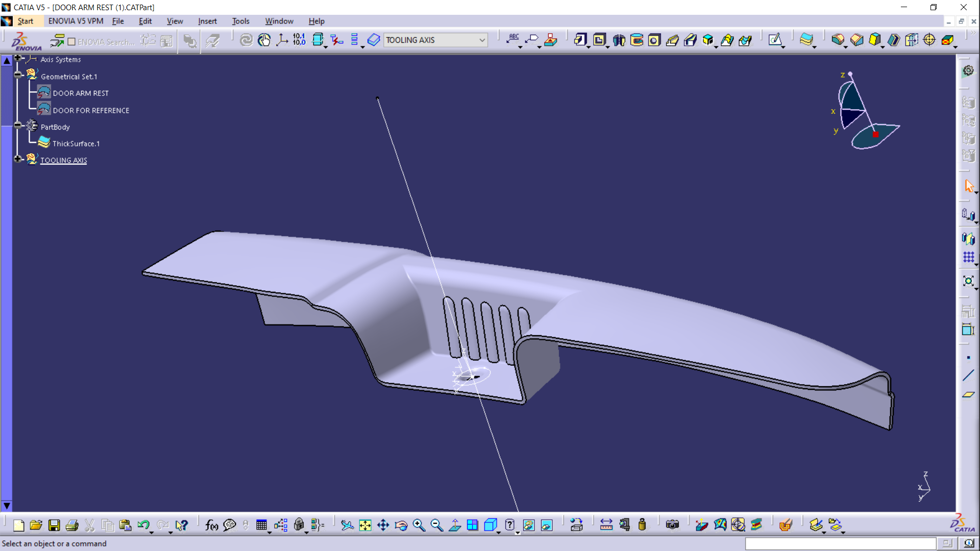This screenshot has width=980, height=551.
Task: Activate the Fit All In icon
Action: coord(365,525)
